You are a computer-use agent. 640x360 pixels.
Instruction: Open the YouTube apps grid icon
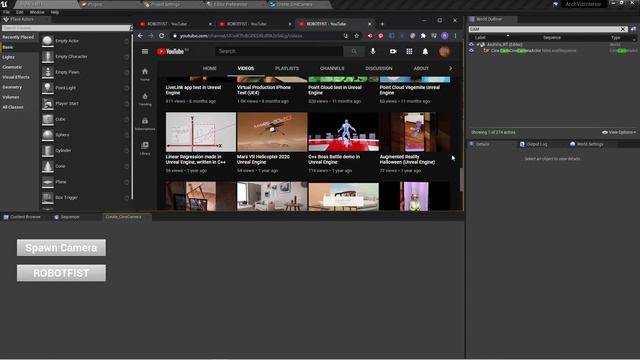tap(409, 51)
